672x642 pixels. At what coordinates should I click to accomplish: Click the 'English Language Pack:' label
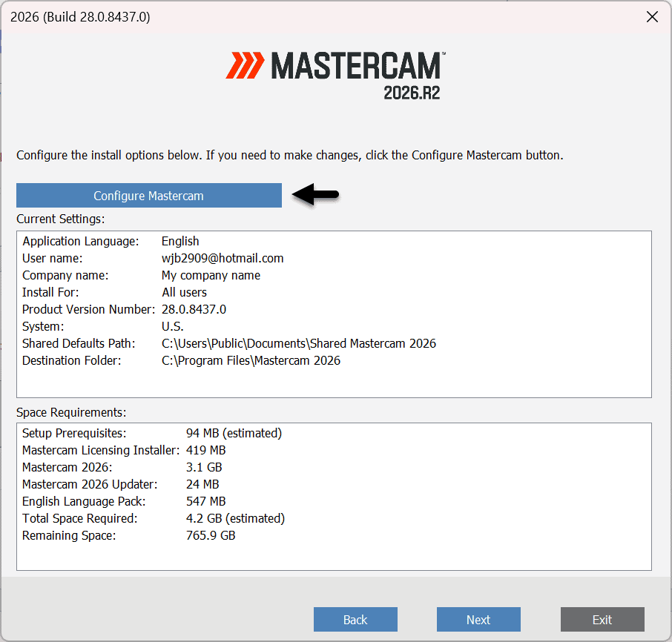(84, 501)
